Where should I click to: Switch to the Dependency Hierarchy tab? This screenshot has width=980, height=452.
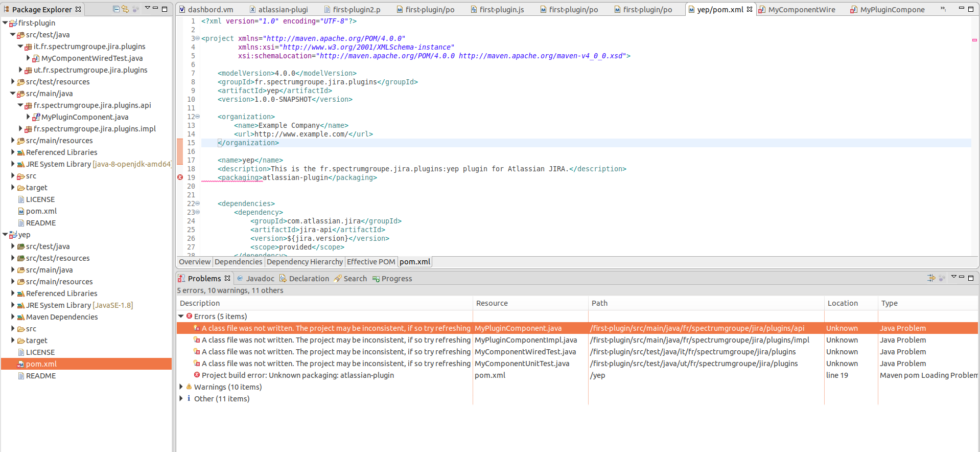tap(305, 262)
